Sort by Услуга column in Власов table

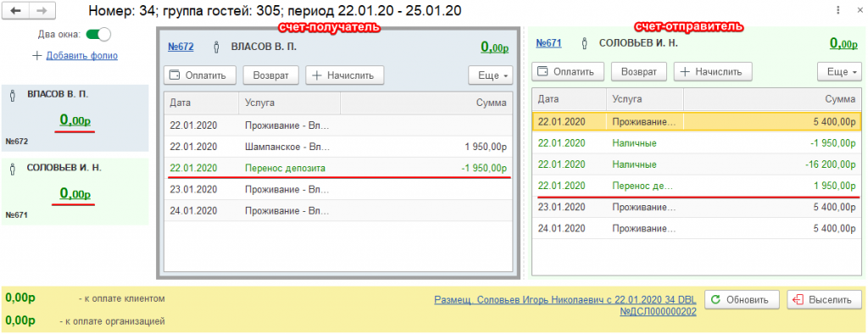click(x=289, y=103)
